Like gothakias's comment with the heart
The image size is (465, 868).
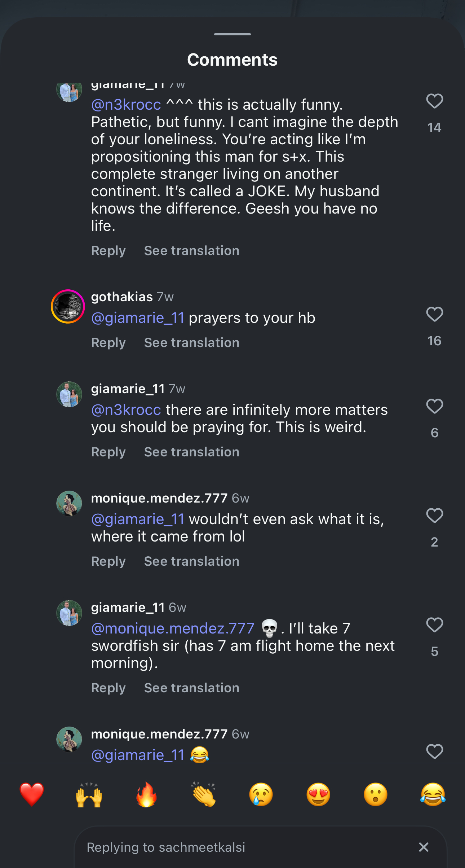(x=434, y=314)
